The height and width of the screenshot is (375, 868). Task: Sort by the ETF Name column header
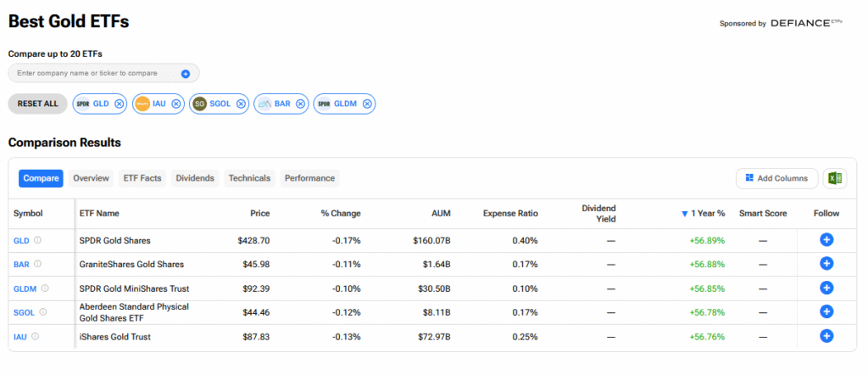point(99,213)
